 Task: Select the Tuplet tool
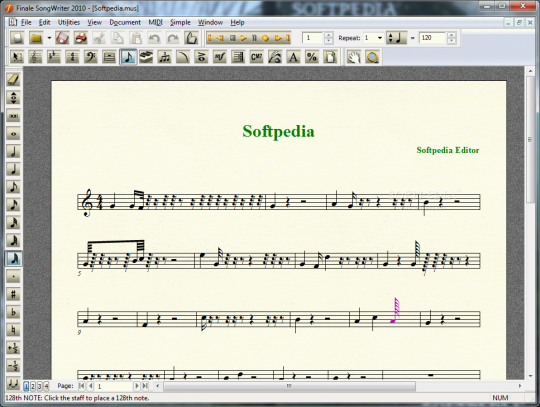165,57
